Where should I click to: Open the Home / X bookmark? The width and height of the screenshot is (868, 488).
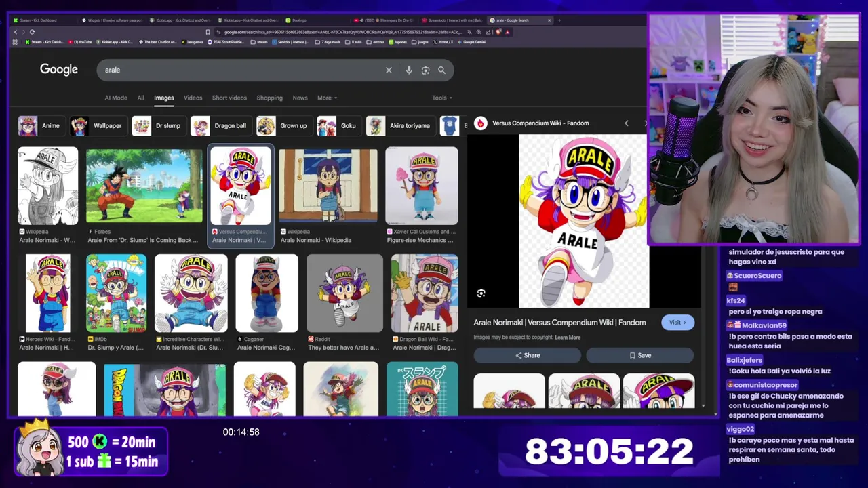[443, 42]
